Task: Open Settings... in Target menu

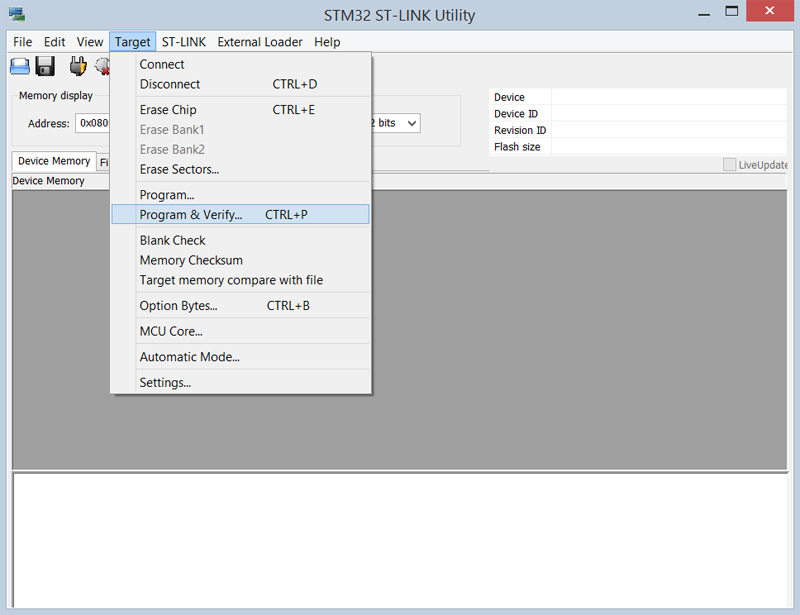Action: coord(240,382)
